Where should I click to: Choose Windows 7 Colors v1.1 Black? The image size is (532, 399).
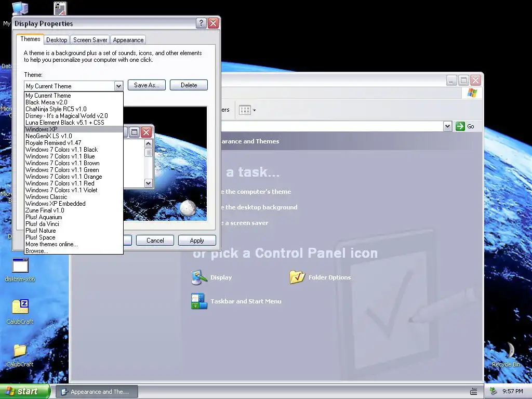click(74, 150)
